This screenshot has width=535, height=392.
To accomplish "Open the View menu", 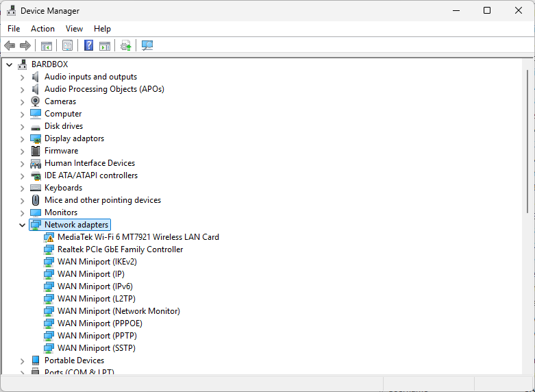I will [x=74, y=29].
